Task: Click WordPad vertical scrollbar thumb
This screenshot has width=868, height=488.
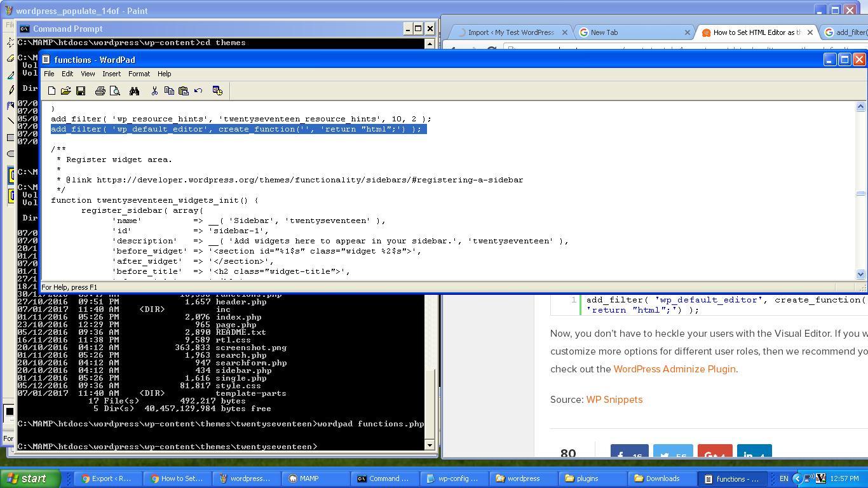Action: pyautogui.click(x=861, y=193)
